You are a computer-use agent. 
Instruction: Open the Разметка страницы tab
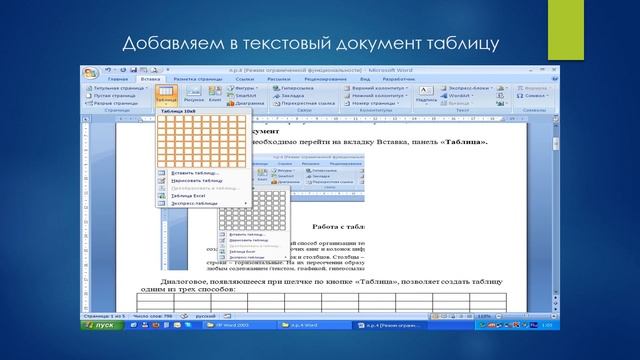tap(198, 79)
